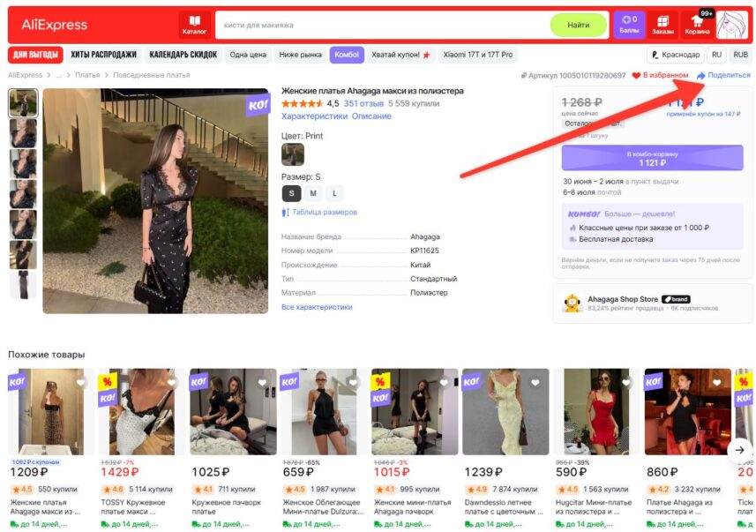Click the user profile avatar
This screenshot has height=532, width=756.
(x=731, y=25)
